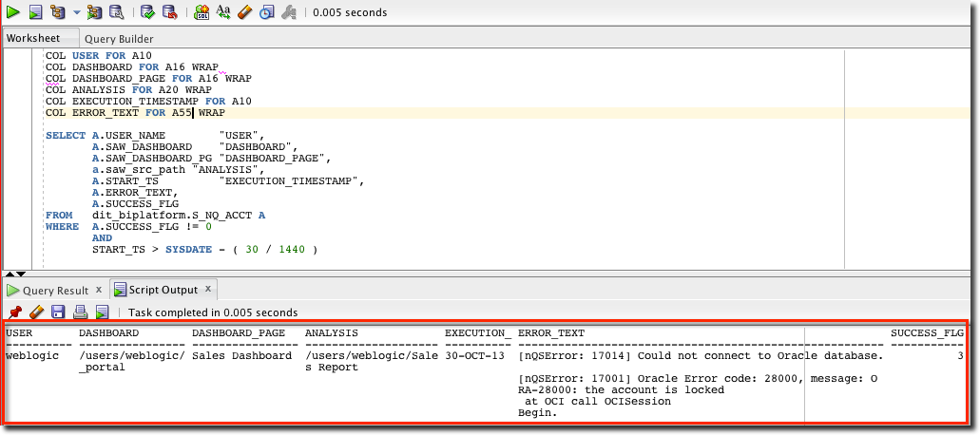
Task: Collapse output pane with splitter down arrow
Action: pyautogui.click(x=21, y=274)
